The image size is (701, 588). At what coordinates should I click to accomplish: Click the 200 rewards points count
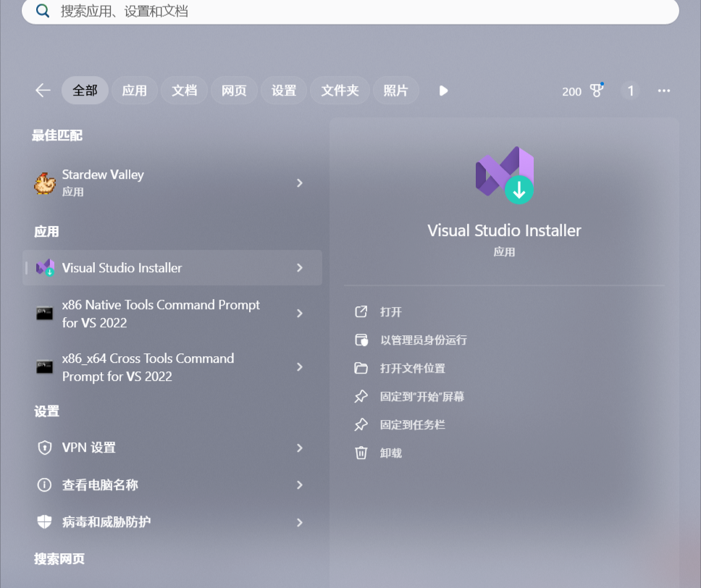click(x=571, y=92)
